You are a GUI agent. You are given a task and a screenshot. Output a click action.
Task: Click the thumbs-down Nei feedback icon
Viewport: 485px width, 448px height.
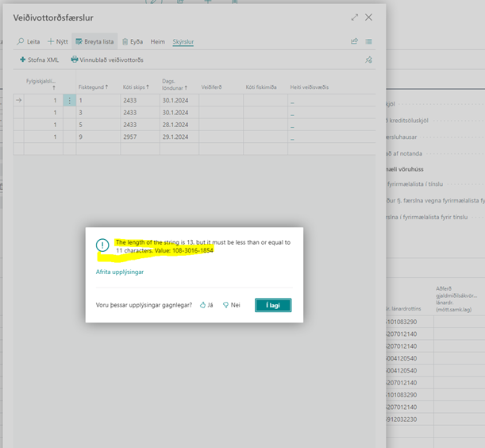[x=225, y=305]
